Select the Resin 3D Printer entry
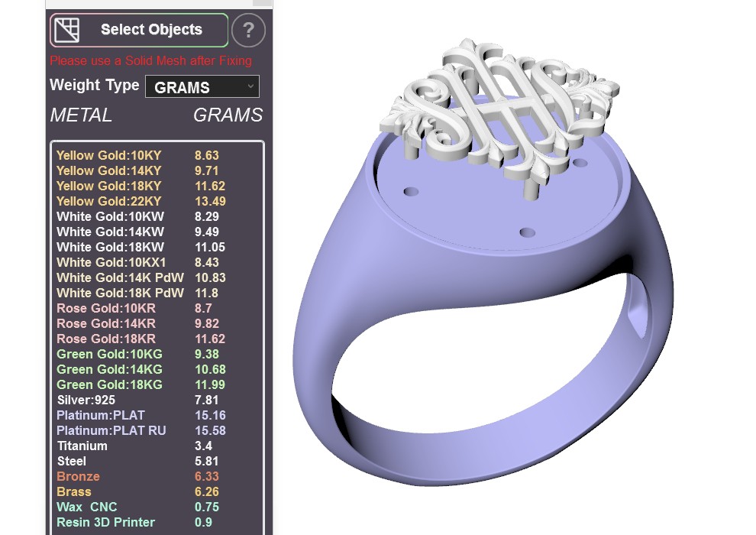Viewport: 756px width, 535px height. [x=157, y=523]
